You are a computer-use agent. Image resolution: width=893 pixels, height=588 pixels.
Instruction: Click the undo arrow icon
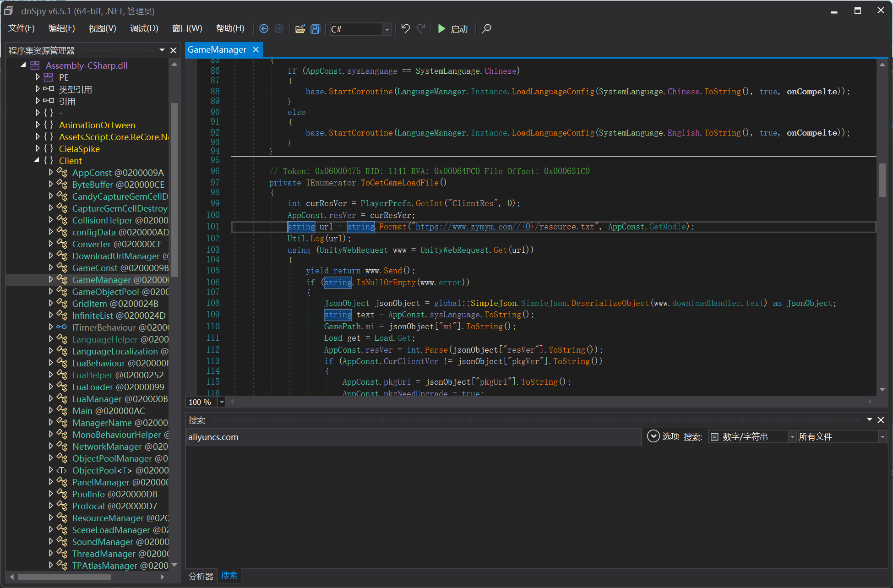click(405, 29)
